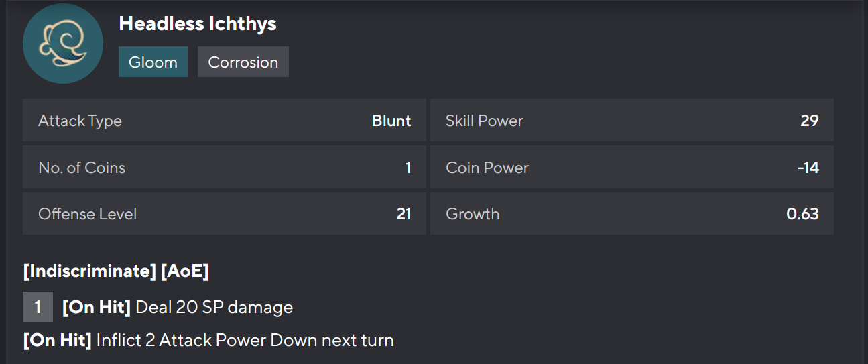Click the [Indiscriminate] keyword
Image resolution: width=868 pixels, height=364 pixels.
click(89, 271)
